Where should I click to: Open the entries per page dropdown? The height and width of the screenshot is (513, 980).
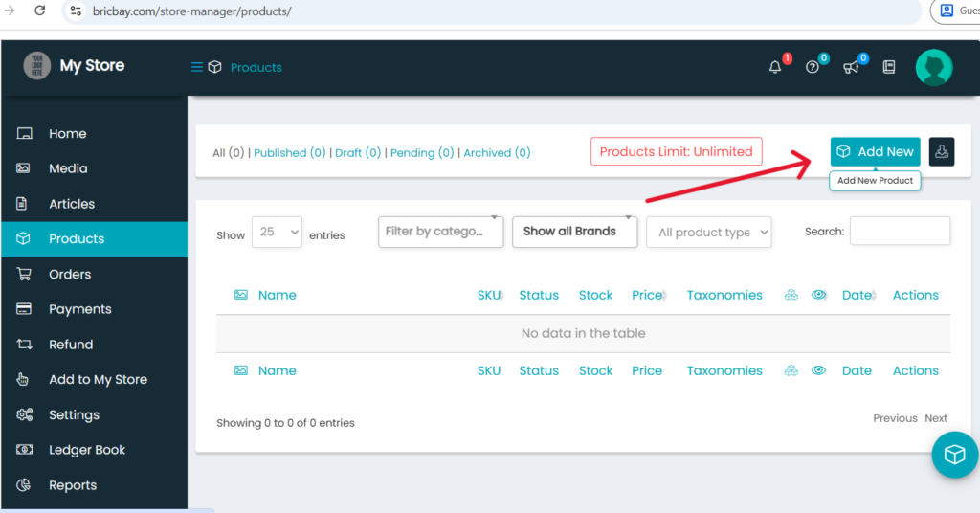pos(277,233)
